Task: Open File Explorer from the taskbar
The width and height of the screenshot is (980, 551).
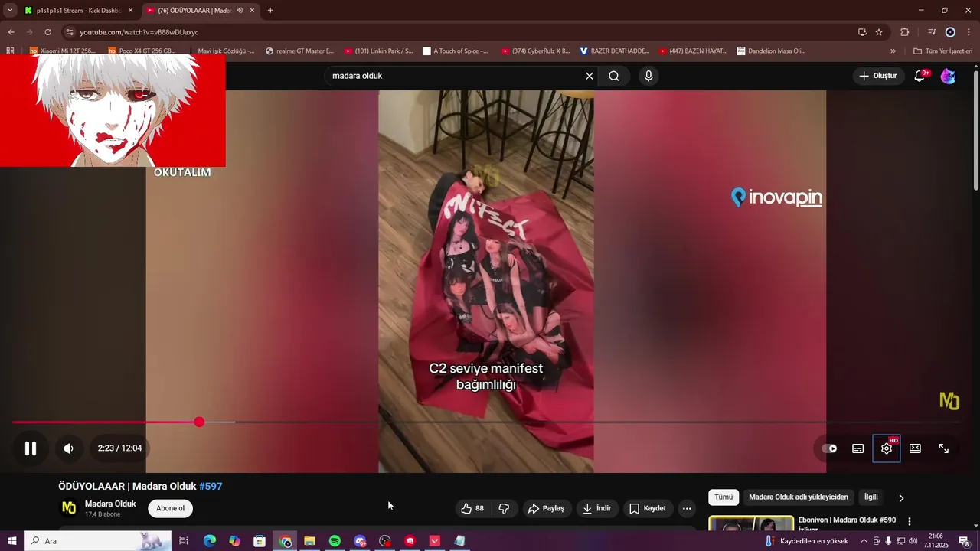Action: [x=309, y=541]
